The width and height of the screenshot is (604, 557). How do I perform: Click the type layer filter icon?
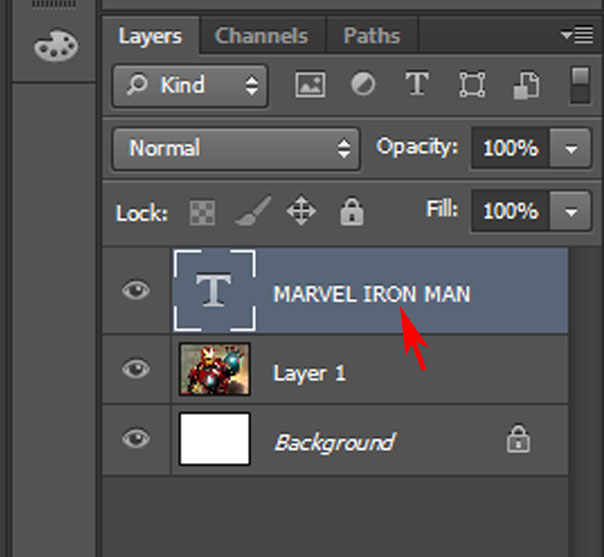[x=416, y=85]
